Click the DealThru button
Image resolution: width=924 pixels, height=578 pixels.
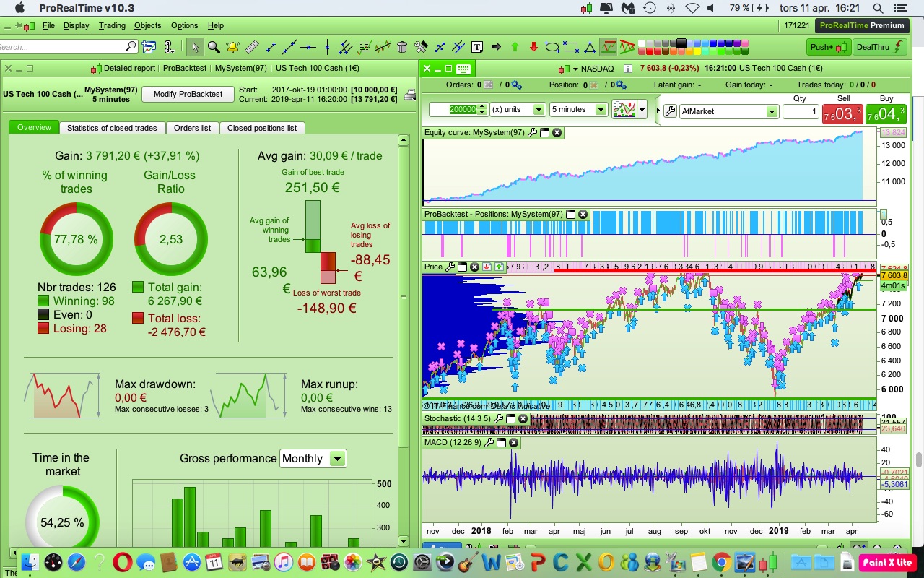[x=879, y=47]
